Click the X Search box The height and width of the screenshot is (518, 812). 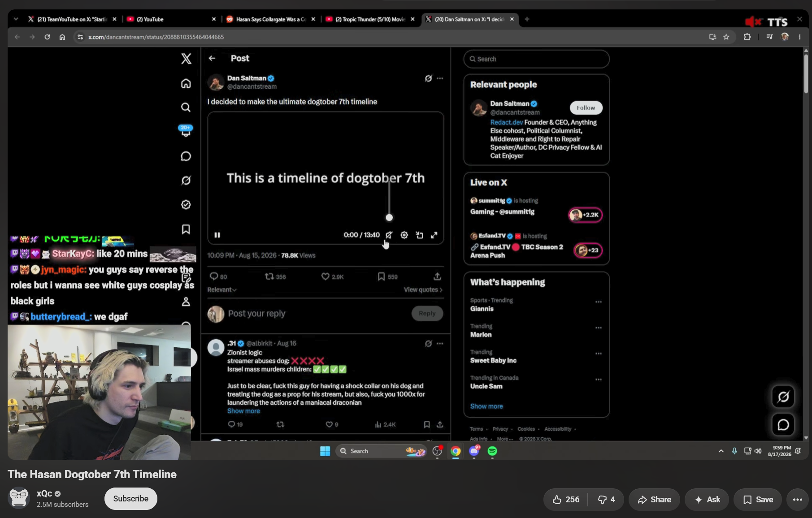tap(536, 59)
